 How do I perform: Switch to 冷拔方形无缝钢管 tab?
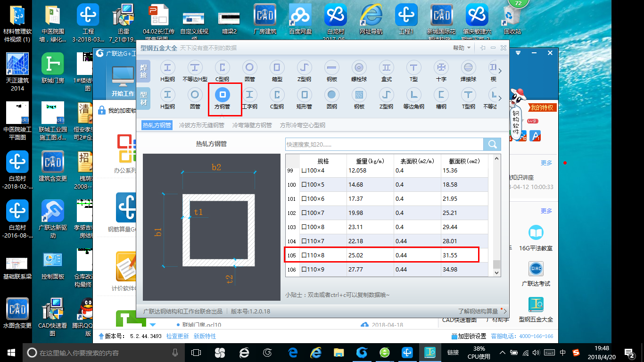[x=202, y=125]
